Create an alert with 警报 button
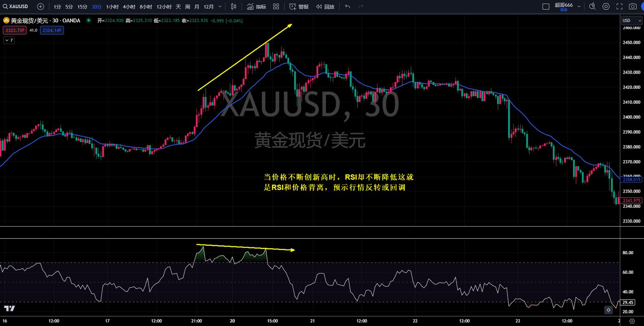 [299, 7]
